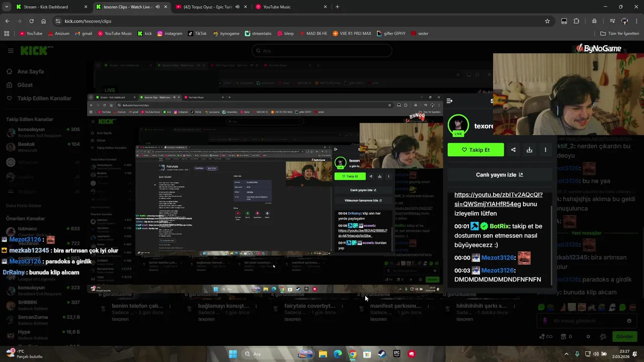
Task: Open Chrome three-dot main menu
Action: coord(636,21)
